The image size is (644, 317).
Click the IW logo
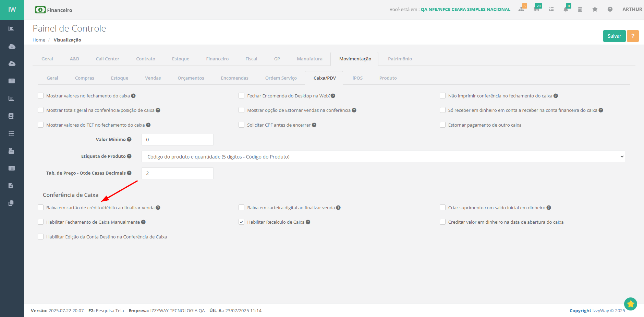coord(12,10)
